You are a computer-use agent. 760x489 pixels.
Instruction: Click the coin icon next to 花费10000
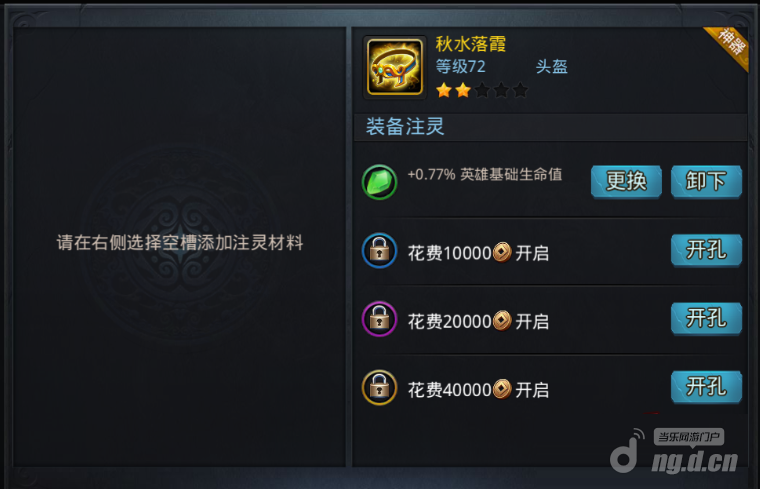pyautogui.click(x=502, y=252)
